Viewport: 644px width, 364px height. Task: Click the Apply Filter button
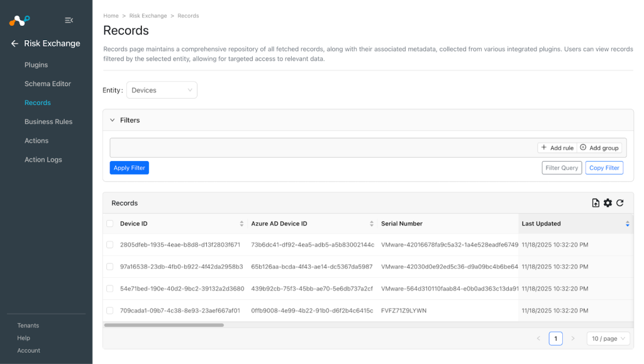click(130, 168)
